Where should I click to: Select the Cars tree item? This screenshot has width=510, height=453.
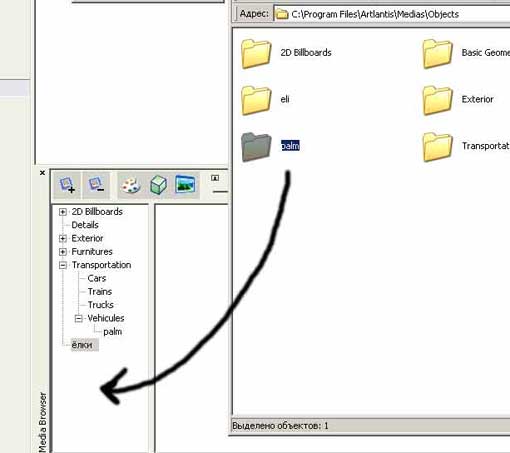(x=97, y=278)
